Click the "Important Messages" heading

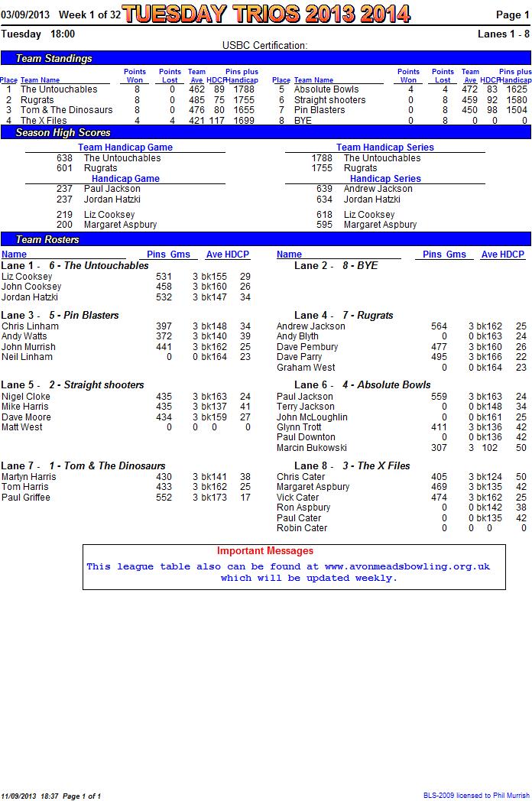pos(264,550)
